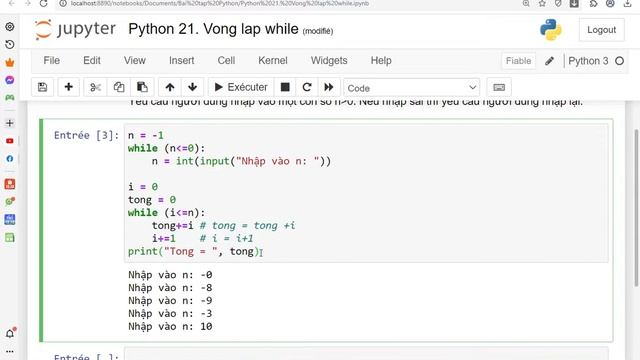Click the code line 'while (i<=n):'
640x360 pixels.
(x=167, y=213)
